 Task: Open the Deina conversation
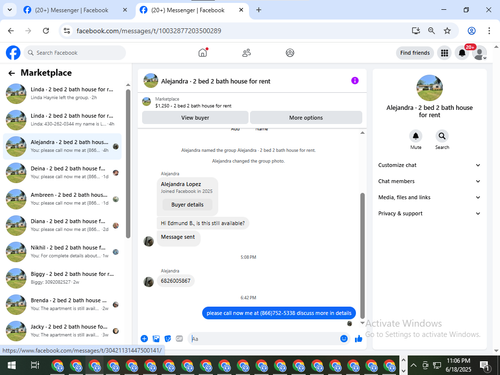pyautogui.click(x=62, y=173)
